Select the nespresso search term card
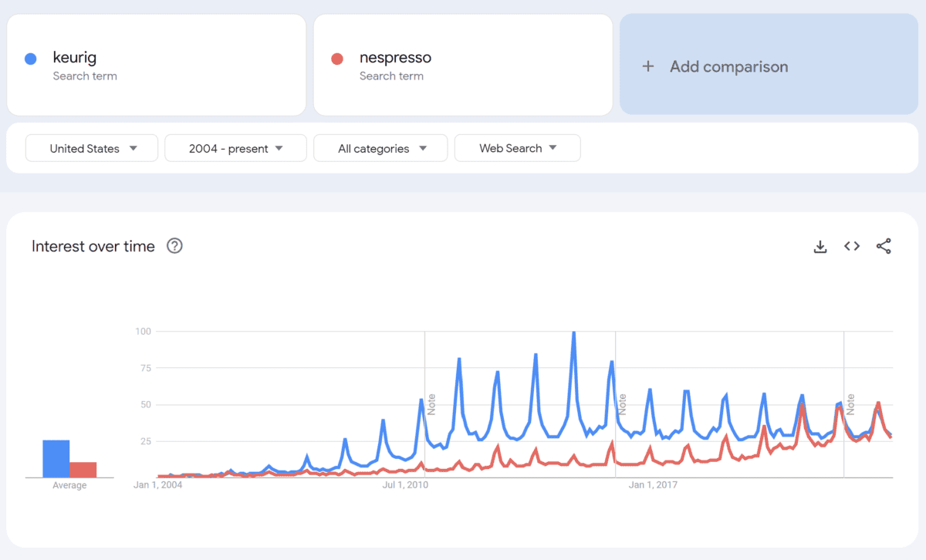Image resolution: width=926 pixels, height=560 pixels. pyautogui.click(x=462, y=65)
